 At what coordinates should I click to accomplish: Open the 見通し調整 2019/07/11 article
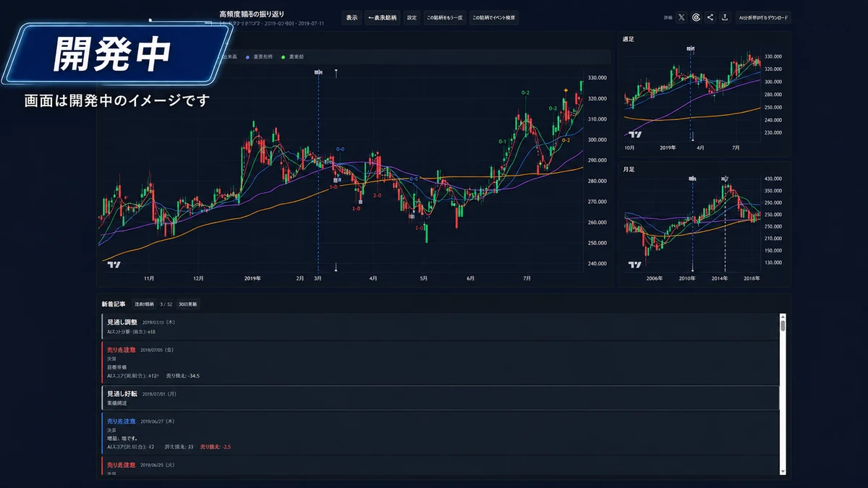click(x=441, y=326)
